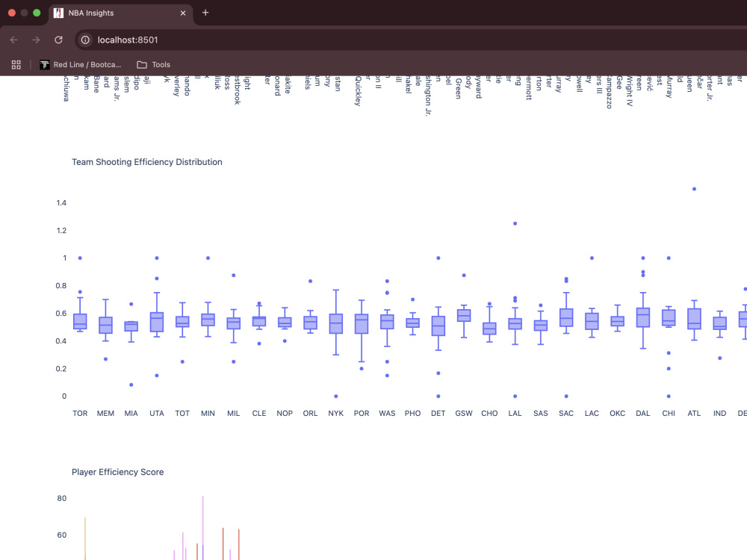Click the site info icon in the address bar
Screen dimensions: 747x560
pyautogui.click(x=85, y=40)
